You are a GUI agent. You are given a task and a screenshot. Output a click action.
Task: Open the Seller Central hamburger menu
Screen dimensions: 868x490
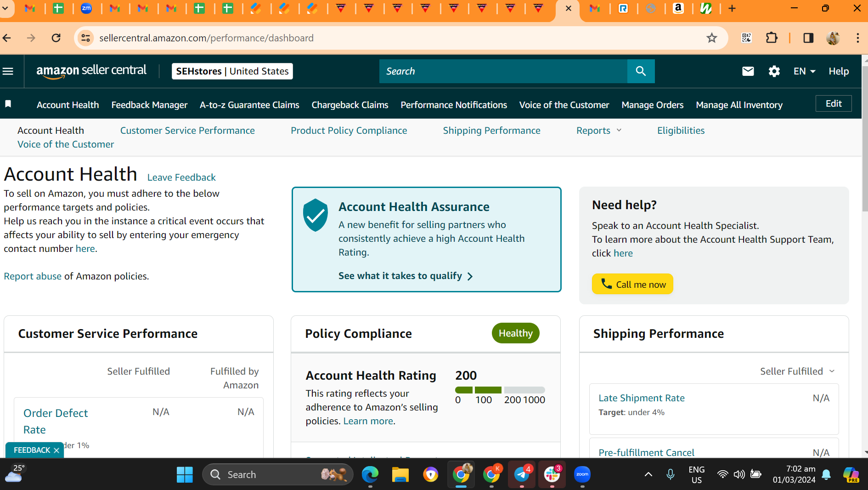click(x=8, y=71)
